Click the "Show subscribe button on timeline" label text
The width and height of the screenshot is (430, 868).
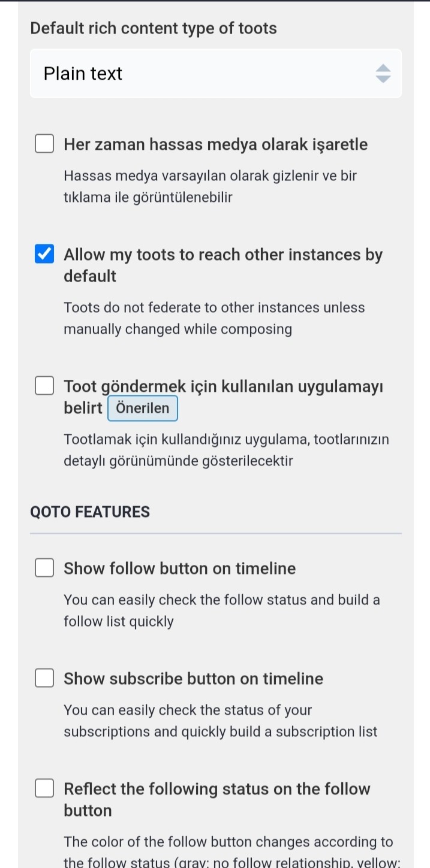pyautogui.click(x=193, y=679)
